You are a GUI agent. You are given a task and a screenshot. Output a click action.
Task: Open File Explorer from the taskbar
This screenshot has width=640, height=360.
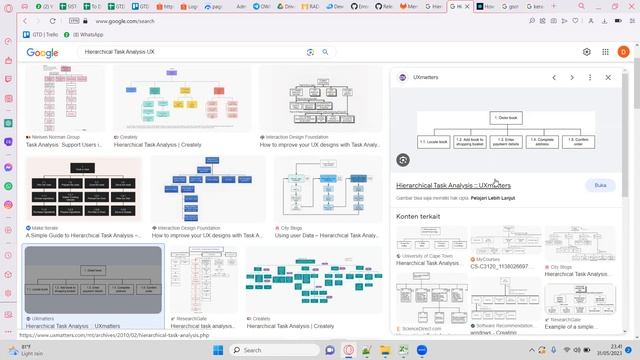coord(385,350)
